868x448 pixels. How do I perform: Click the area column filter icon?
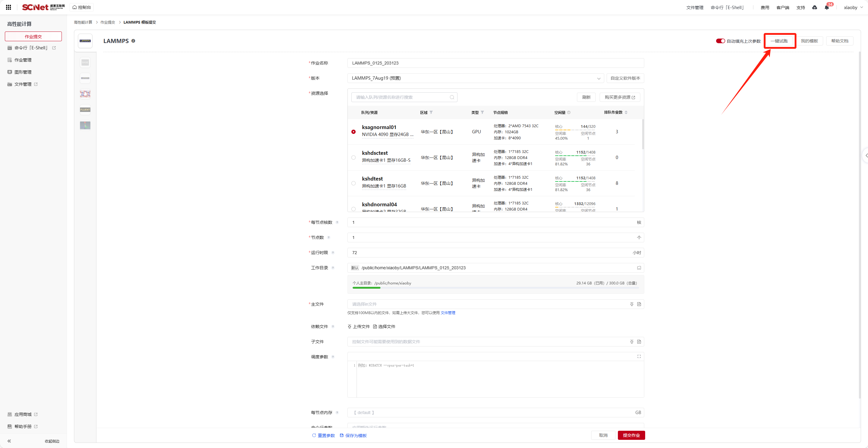[431, 112]
